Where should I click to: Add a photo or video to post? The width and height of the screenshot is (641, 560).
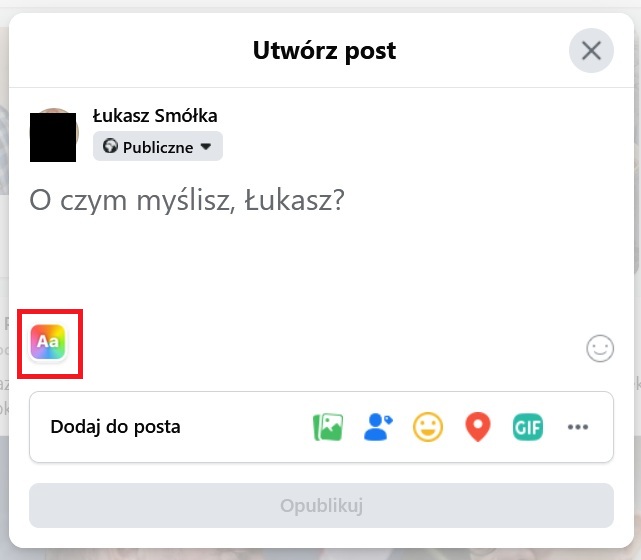pyautogui.click(x=328, y=427)
